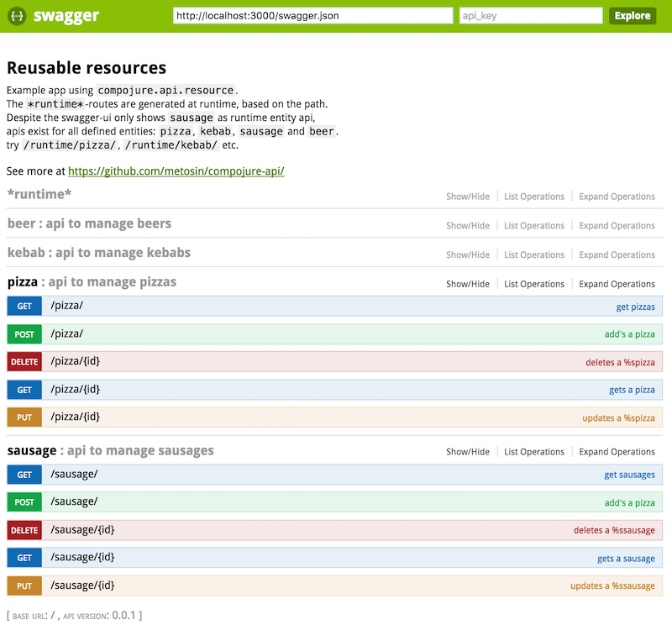Click Show/Hide for pizza
This screenshot has width=672, height=630.
468,284
